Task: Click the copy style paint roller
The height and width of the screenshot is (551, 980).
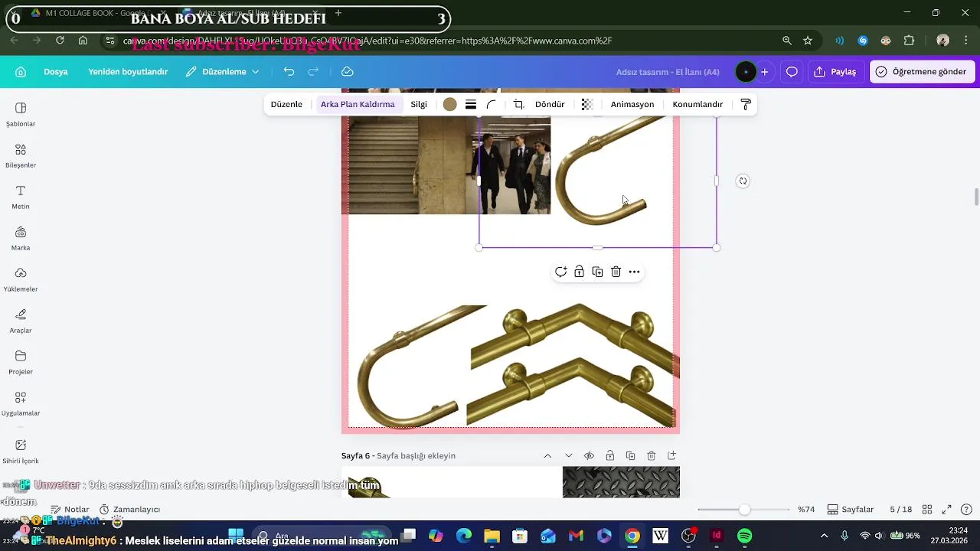Action: click(746, 104)
